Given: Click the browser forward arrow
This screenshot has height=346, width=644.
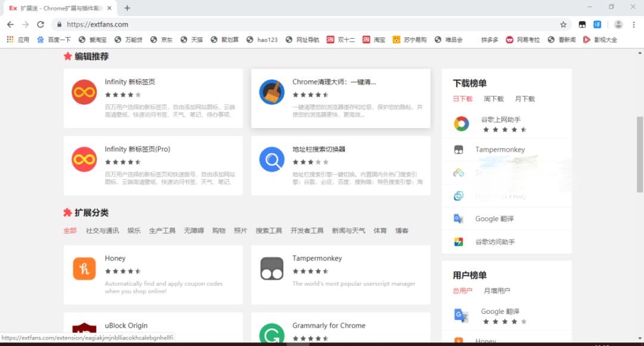Looking at the screenshot, I should 26,24.
